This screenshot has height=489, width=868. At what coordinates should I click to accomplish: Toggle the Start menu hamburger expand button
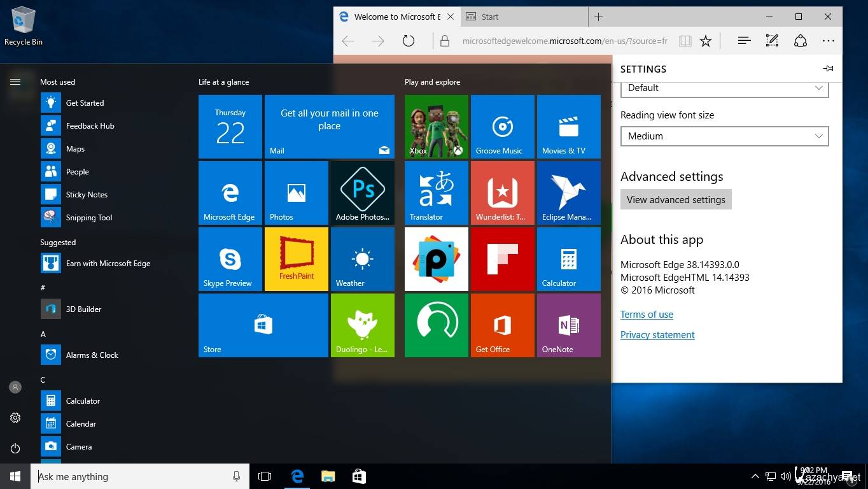coord(15,81)
